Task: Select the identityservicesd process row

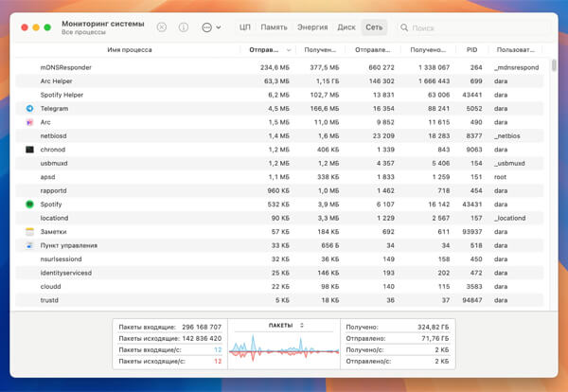Action: tap(279, 273)
